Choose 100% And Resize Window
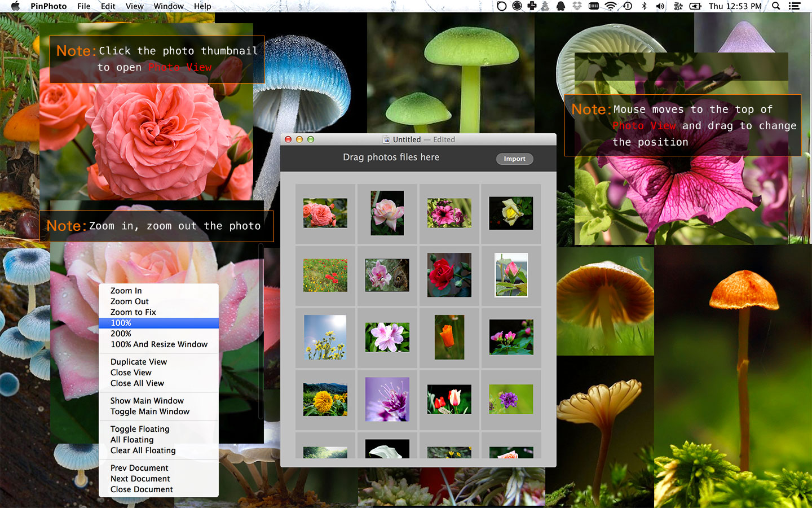Viewport: 812px width, 508px height. [x=158, y=344]
